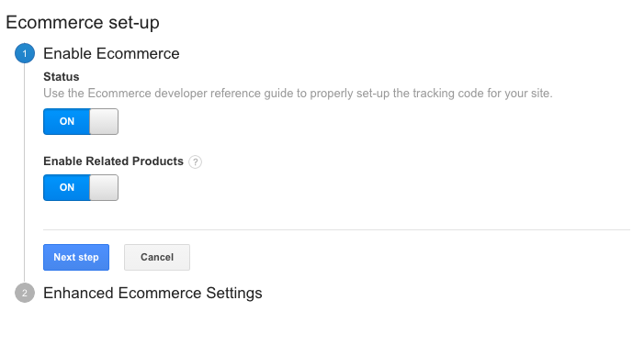This screenshot has width=644, height=356.
Task: Click the horizontal divider above Next step
Action: tap(336, 229)
